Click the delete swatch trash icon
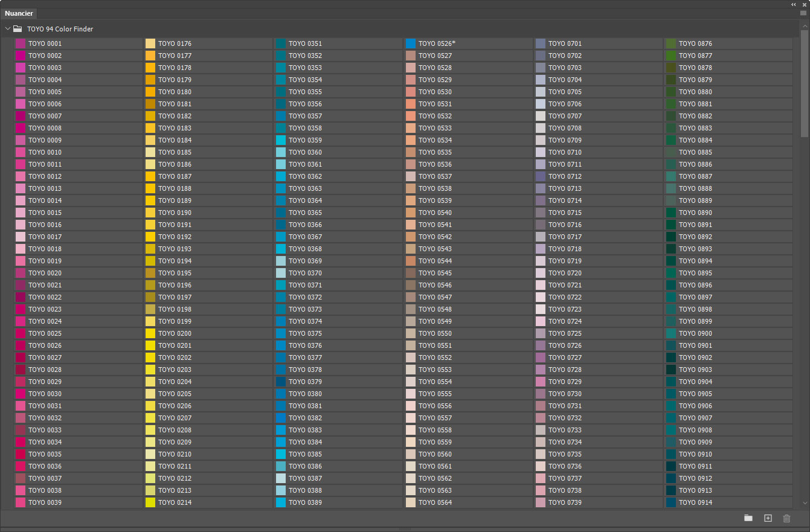Image resolution: width=810 pixels, height=532 pixels. pos(786,518)
